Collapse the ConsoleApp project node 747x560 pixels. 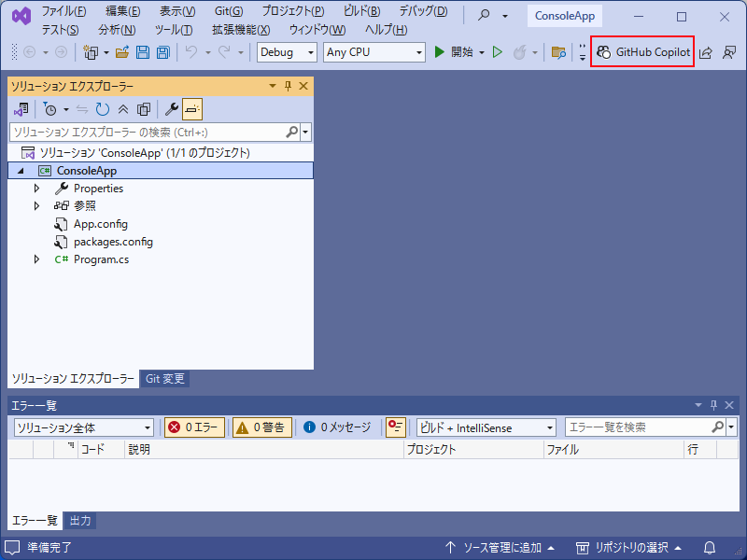(x=21, y=171)
